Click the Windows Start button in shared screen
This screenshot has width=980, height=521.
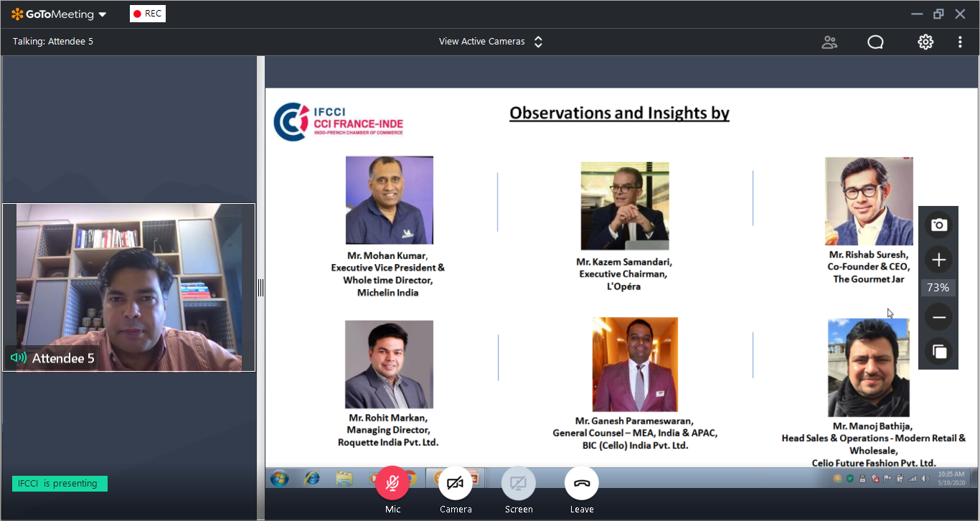[279, 478]
